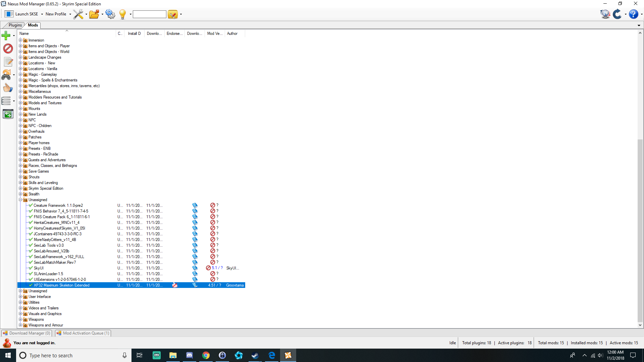Click the category list view icon
This screenshot has height=362, width=644.
[x=6, y=101]
